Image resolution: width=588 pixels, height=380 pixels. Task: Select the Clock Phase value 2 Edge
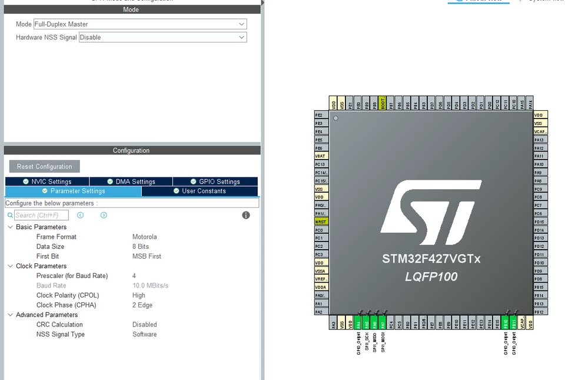point(142,305)
